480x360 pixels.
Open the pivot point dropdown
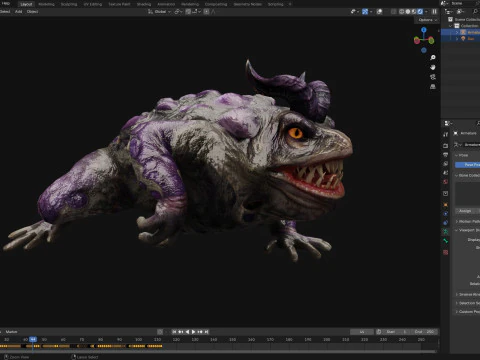178,12
